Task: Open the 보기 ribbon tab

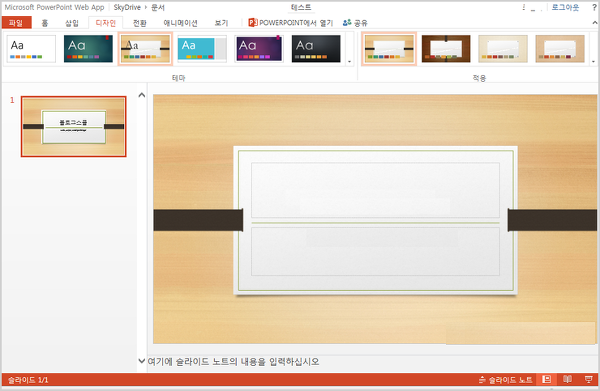Action: 221,23
